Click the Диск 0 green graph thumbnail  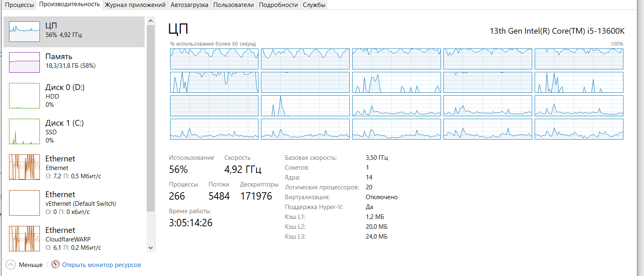click(x=24, y=96)
